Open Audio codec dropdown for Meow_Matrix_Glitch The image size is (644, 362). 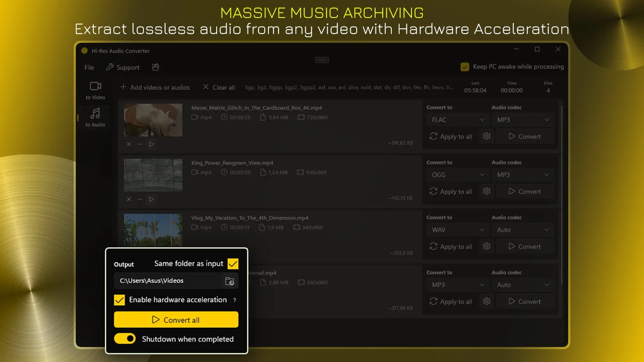(x=523, y=120)
